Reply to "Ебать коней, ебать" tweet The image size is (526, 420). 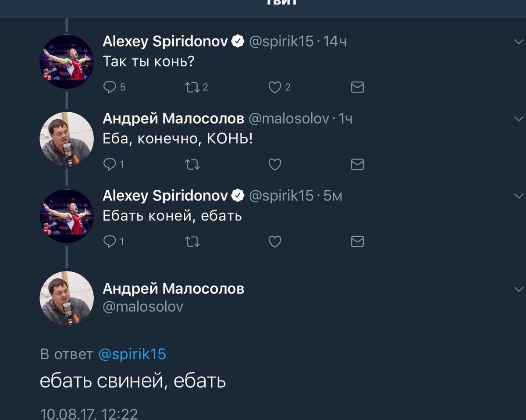[109, 242]
